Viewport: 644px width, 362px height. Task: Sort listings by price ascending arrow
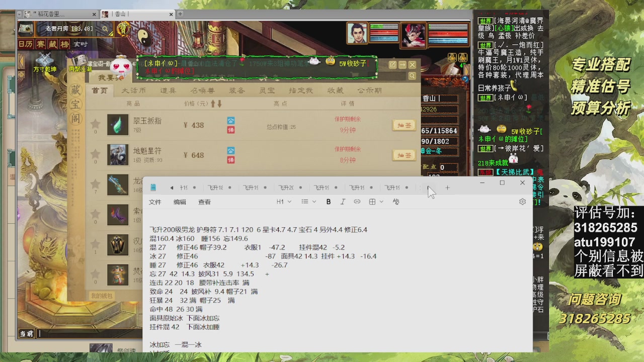[213, 104]
